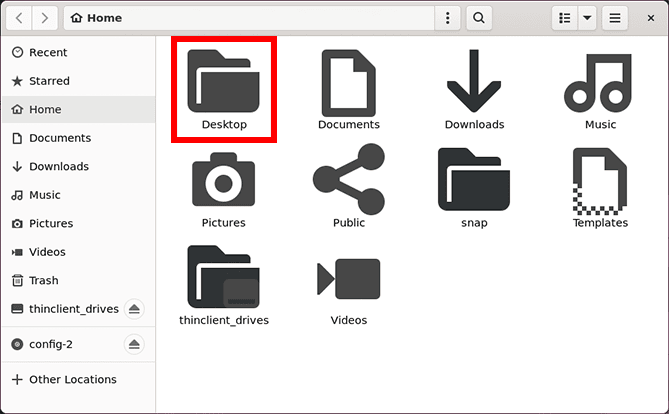Screen dimensions: 669x414
Task: Click the Public folder name label
Action: point(349,223)
